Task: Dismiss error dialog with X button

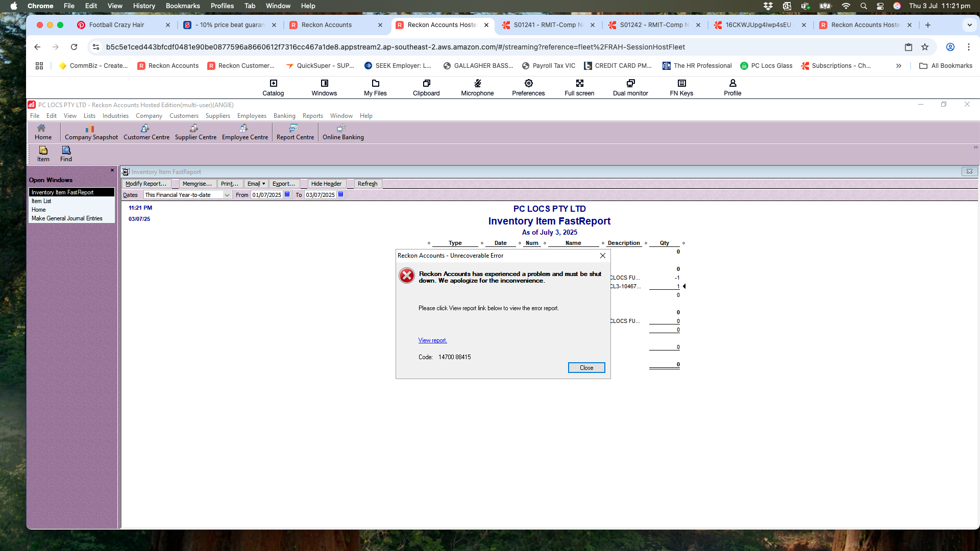Action: [603, 256]
